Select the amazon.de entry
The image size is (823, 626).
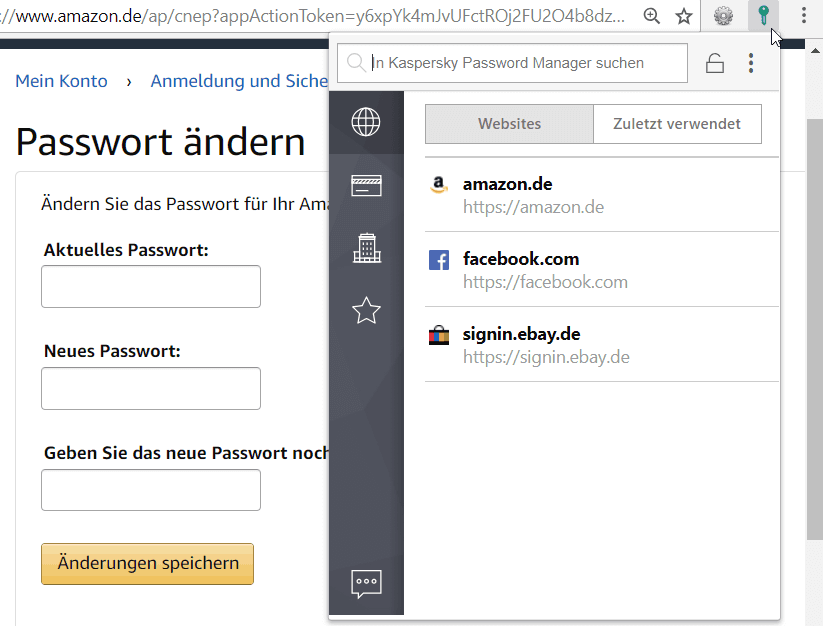click(x=602, y=195)
